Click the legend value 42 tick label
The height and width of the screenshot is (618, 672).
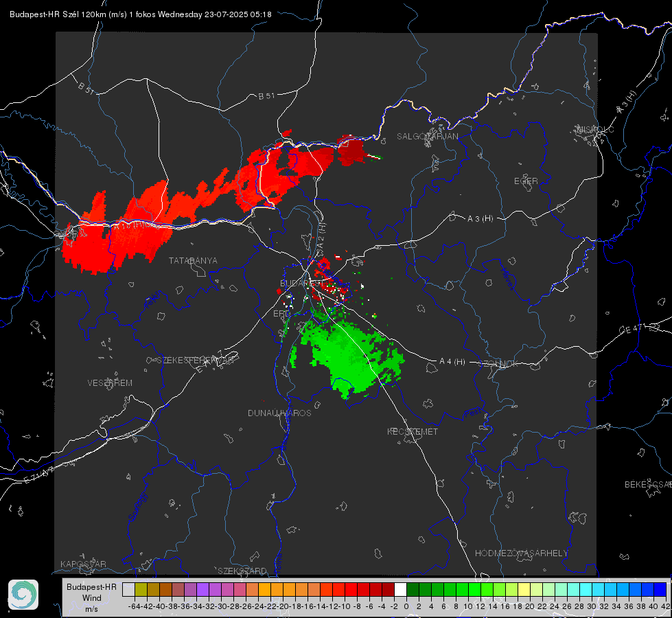point(665,606)
